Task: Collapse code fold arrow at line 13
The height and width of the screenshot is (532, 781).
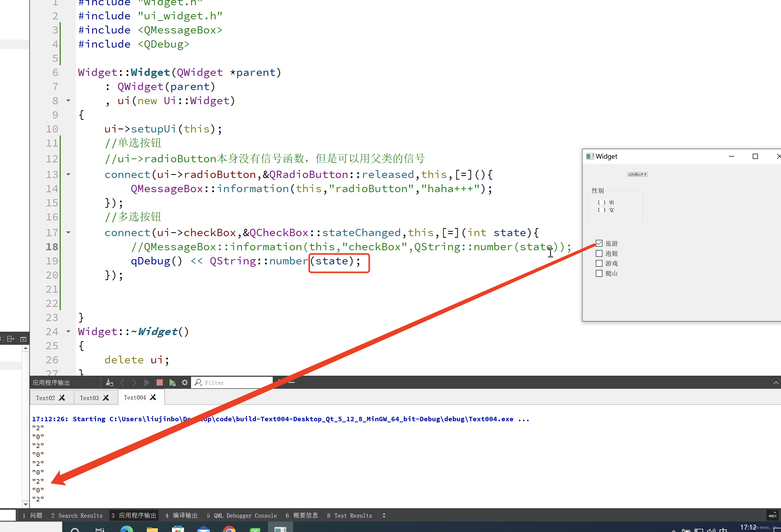Action: 68,174
